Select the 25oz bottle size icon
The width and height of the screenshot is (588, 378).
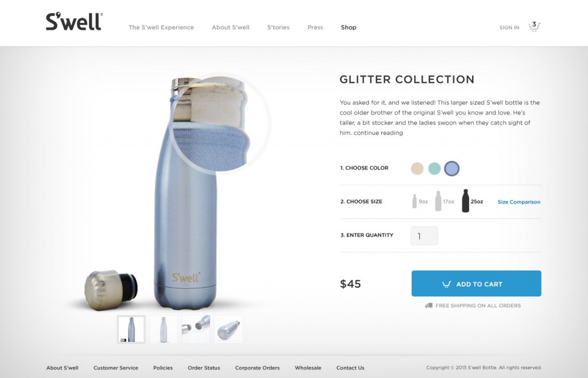coord(465,201)
